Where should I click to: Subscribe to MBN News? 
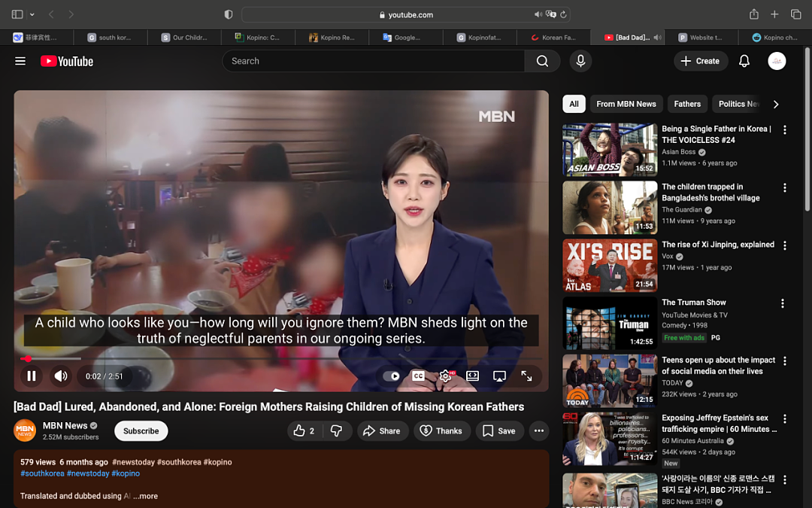(141, 430)
